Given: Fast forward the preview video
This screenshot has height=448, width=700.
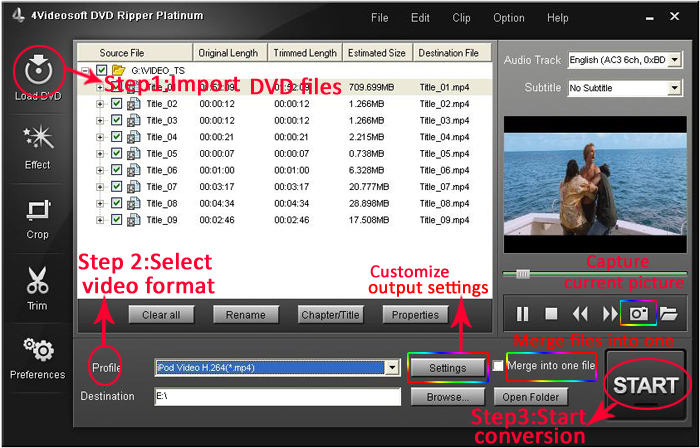Looking at the screenshot, I should coord(609,314).
